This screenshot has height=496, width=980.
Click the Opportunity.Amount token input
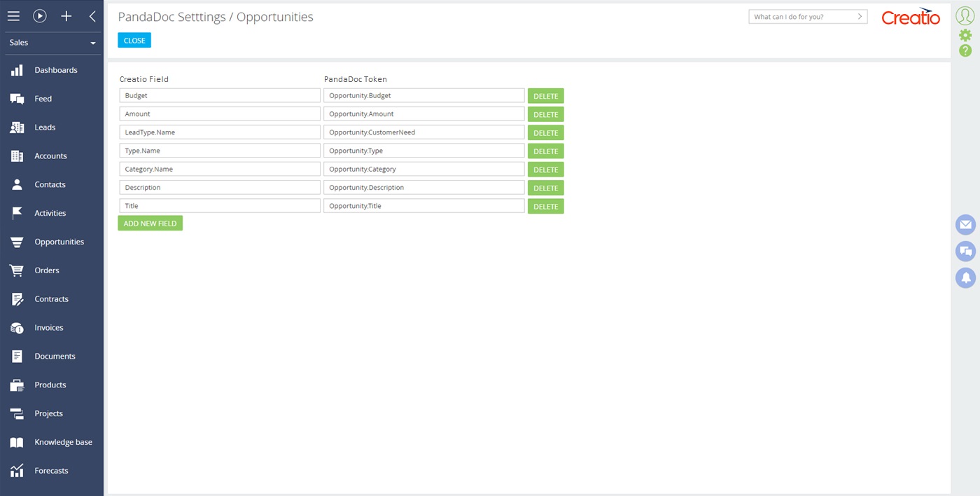[424, 113]
